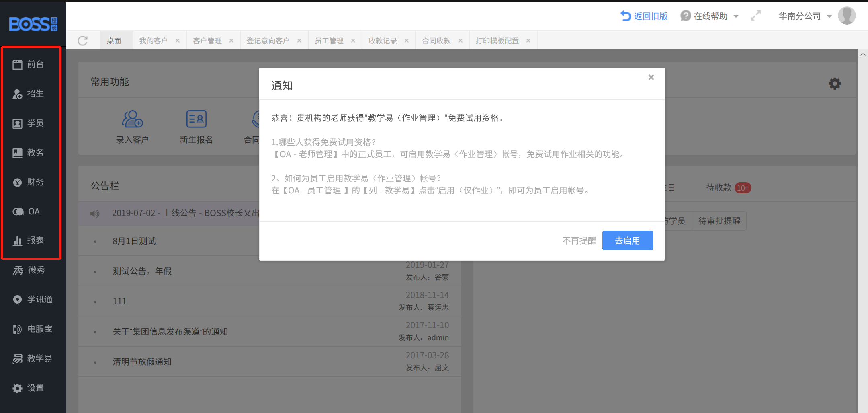Close the 合同收款 tab
The width and height of the screenshot is (868, 413).
point(460,41)
